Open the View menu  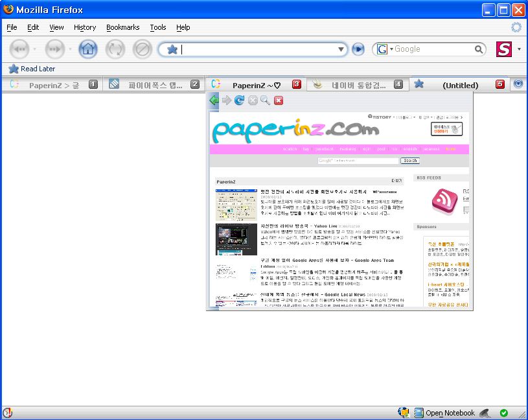[56, 27]
